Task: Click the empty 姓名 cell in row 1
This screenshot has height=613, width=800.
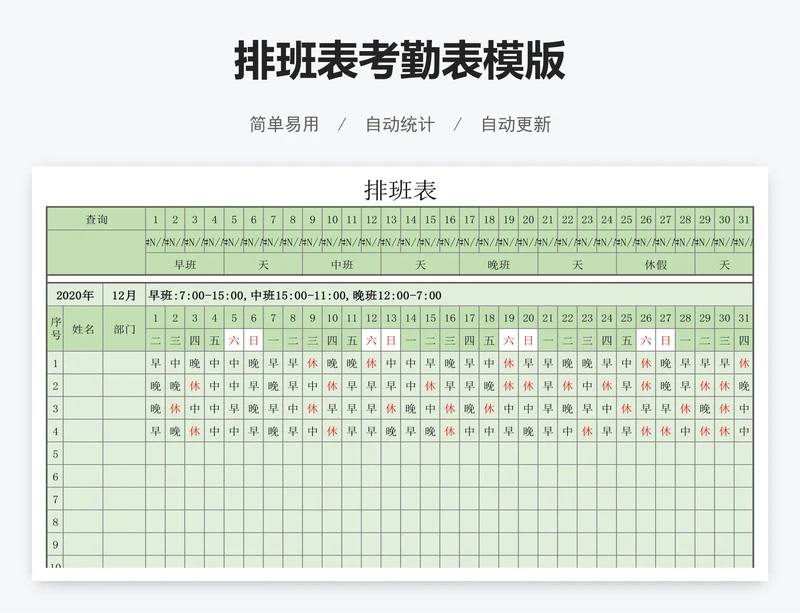Action: point(83,363)
